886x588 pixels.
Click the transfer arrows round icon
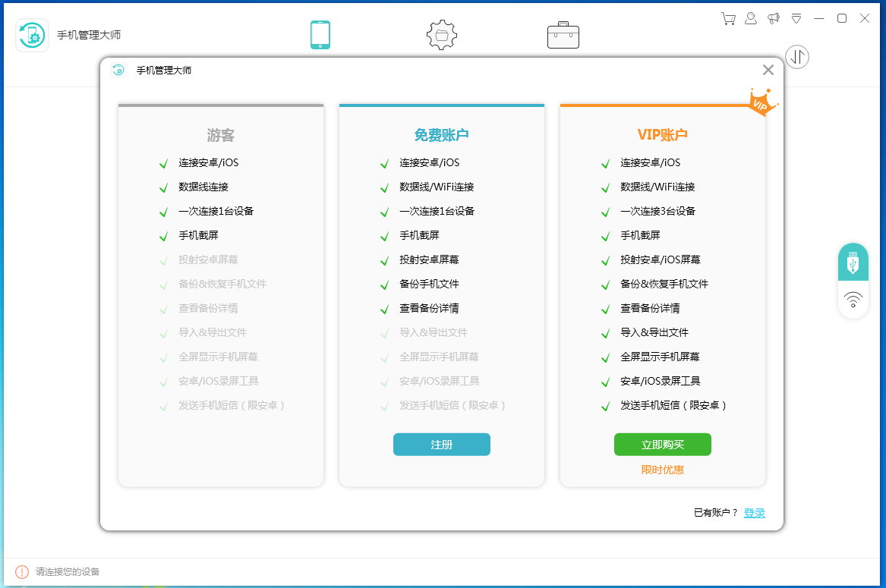click(797, 57)
